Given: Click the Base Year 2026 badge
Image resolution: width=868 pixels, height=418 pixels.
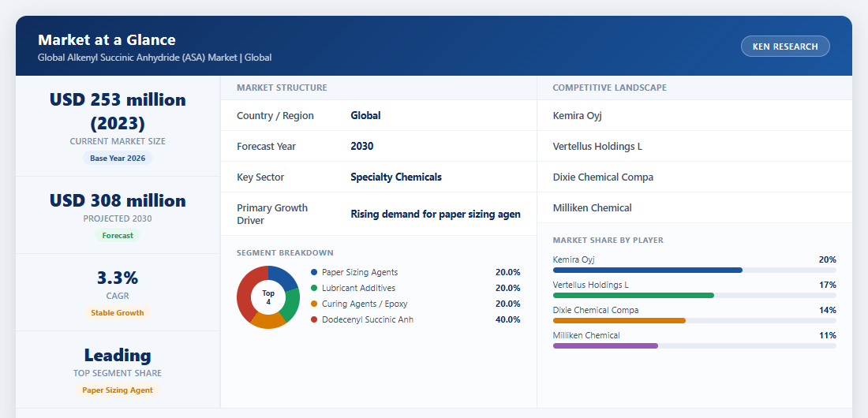Looking at the screenshot, I should tap(118, 159).
